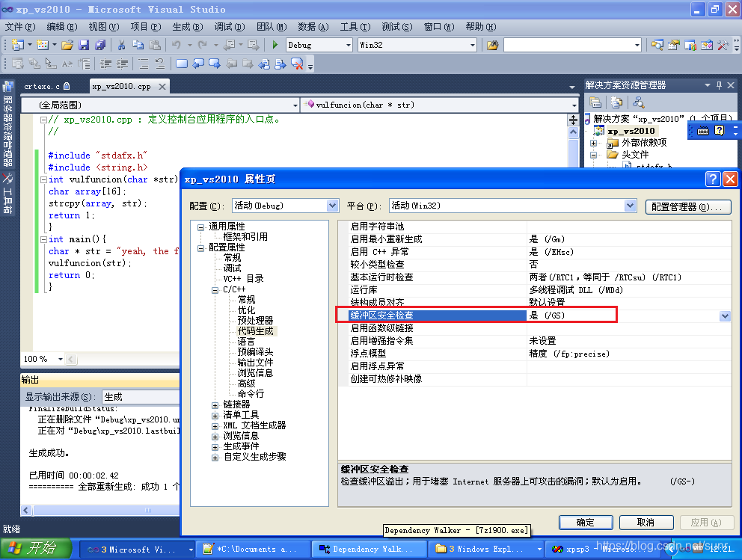Open the 工具(T) menu

(355, 27)
